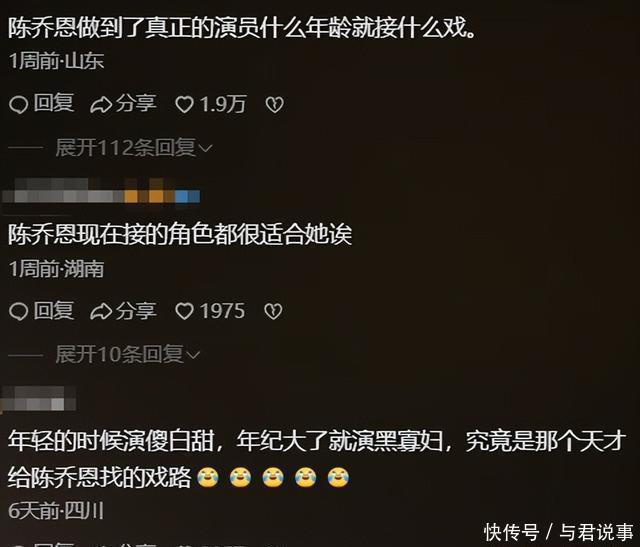This screenshot has height=547, width=640.
Task: Click share arrow icon on Shandong comment
Action: [x=100, y=105]
